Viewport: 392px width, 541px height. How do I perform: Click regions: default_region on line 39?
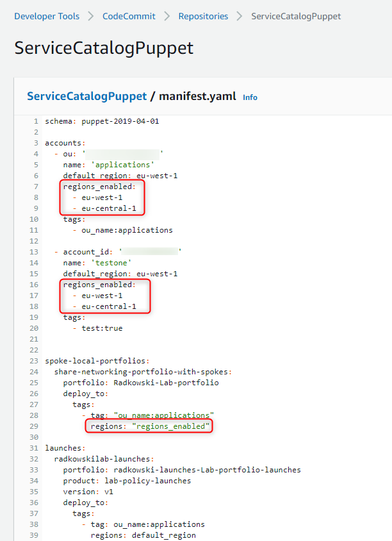pyautogui.click(x=143, y=535)
